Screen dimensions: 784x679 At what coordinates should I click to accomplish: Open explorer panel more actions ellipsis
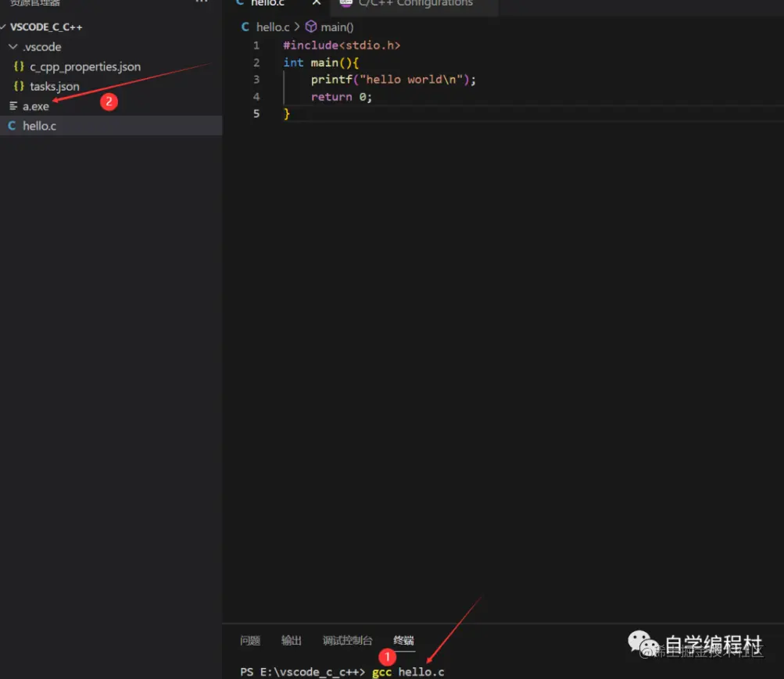click(202, 2)
